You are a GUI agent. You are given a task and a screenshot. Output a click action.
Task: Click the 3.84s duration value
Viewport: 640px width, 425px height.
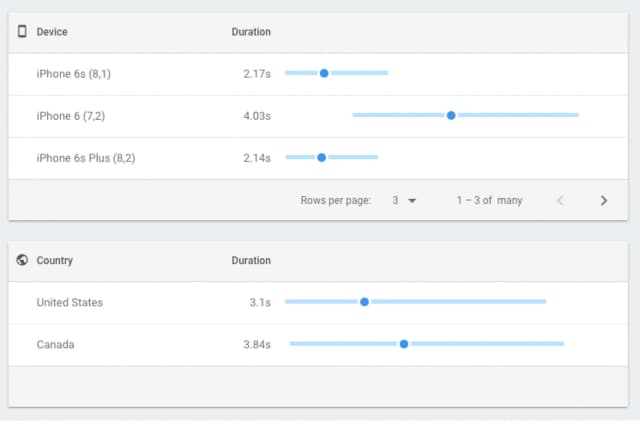pos(257,345)
